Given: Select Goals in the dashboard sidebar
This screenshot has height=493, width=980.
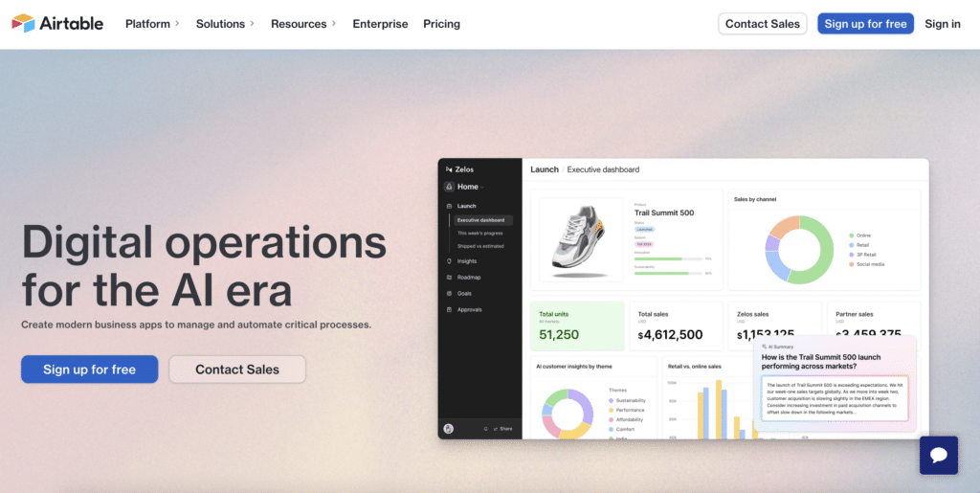Looking at the screenshot, I should point(464,294).
